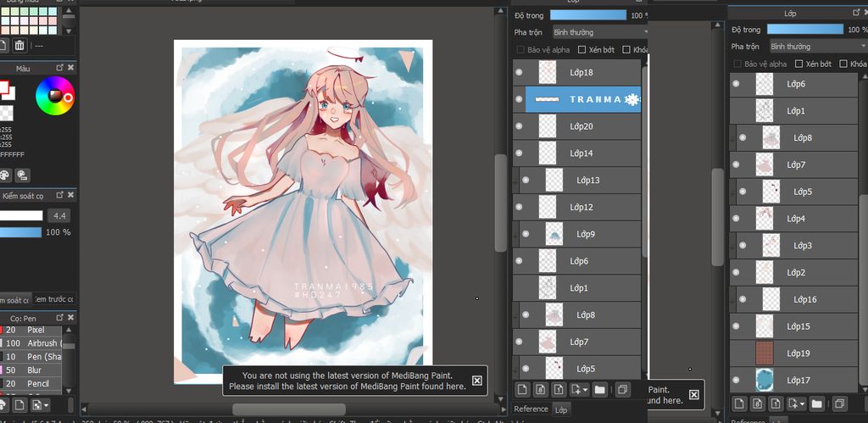Create a layer folder in middle layer panel
868x423 pixels.
coord(599,390)
